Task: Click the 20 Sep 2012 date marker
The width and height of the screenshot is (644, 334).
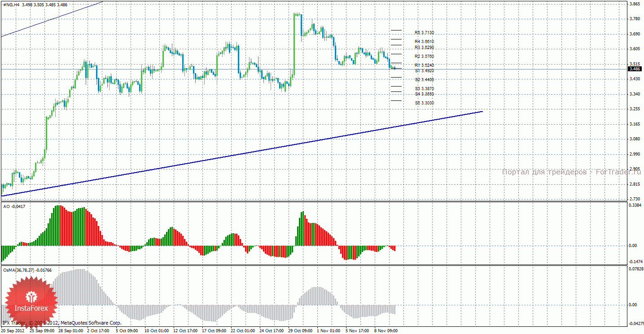Action: tap(13, 331)
